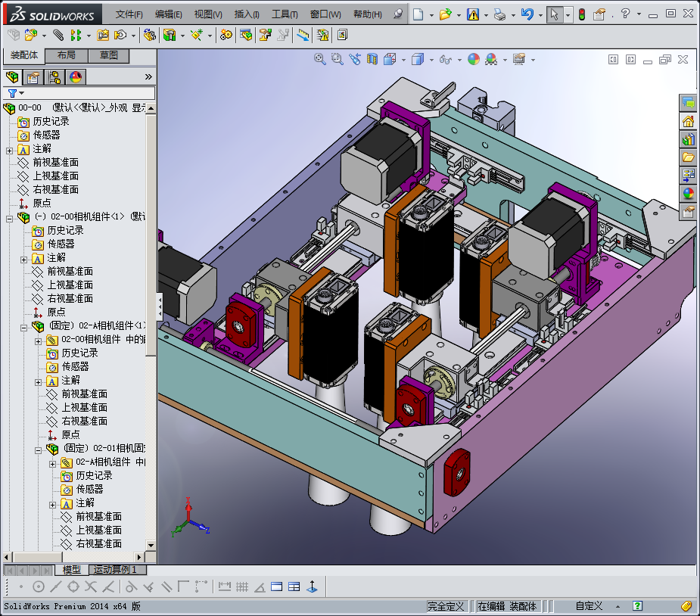The width and height of the screenshot is (700, 616).
Task: Open the DisplayManager color ball tab
Action: (76, 77)
